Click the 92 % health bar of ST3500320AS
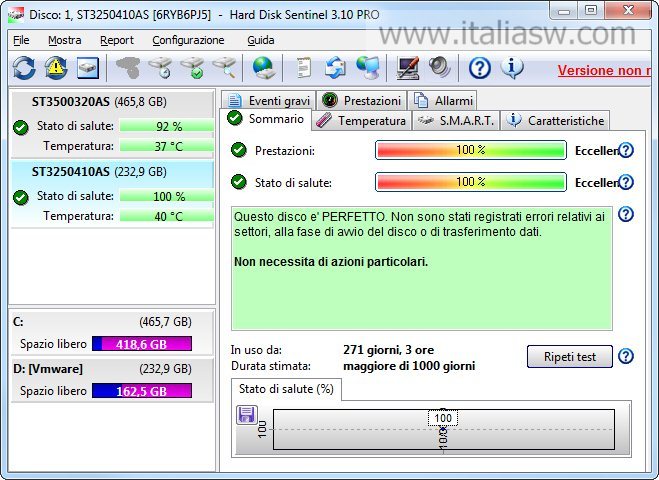This screenshot has height=480, width=659. pos(167,126)
